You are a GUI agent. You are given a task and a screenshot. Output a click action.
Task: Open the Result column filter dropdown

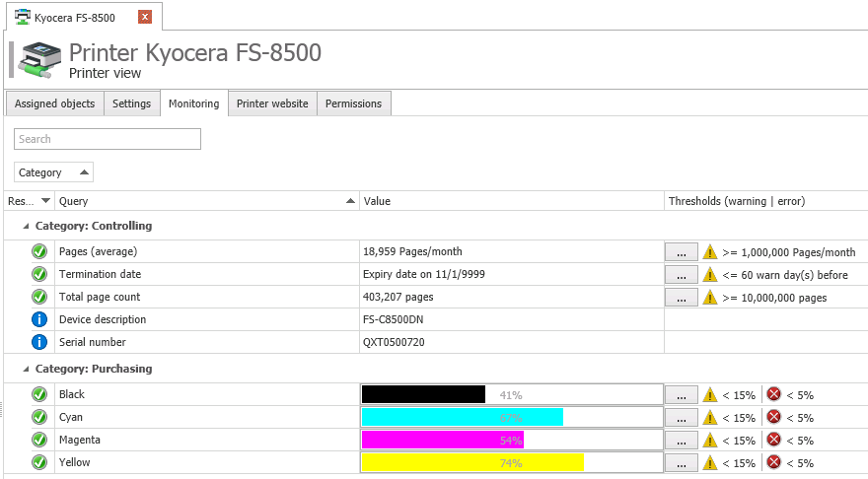(x=45, y=201)
